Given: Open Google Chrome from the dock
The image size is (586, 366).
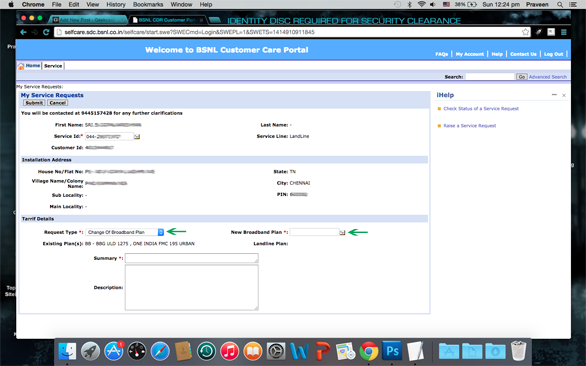Looking at the screenshot, I should click(369, 351).
